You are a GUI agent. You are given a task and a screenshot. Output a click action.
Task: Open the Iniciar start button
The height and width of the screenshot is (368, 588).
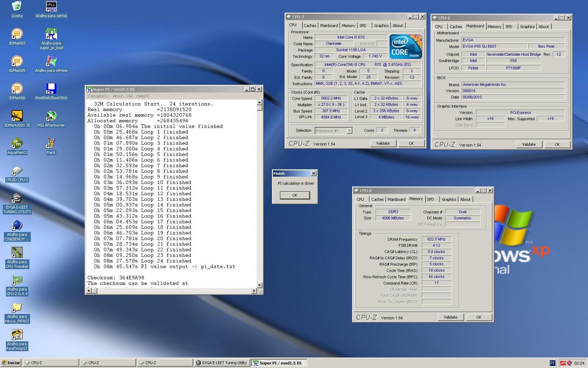tap(11, 363)
